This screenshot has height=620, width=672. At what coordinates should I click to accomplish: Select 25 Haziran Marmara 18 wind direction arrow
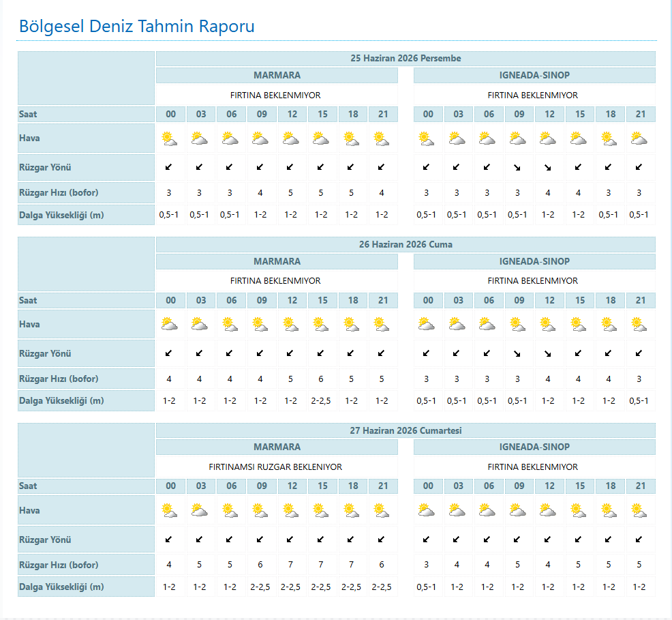pos(351,167)
